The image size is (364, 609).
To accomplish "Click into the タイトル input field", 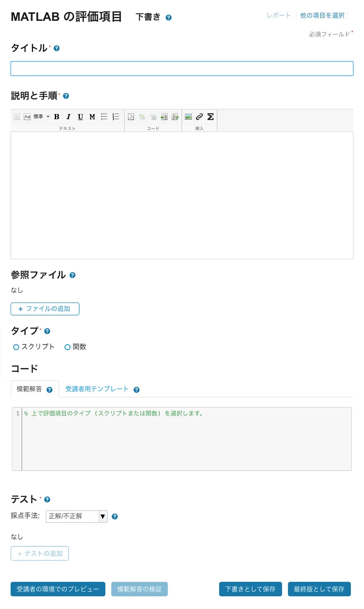I will click(x=182, y=69).
